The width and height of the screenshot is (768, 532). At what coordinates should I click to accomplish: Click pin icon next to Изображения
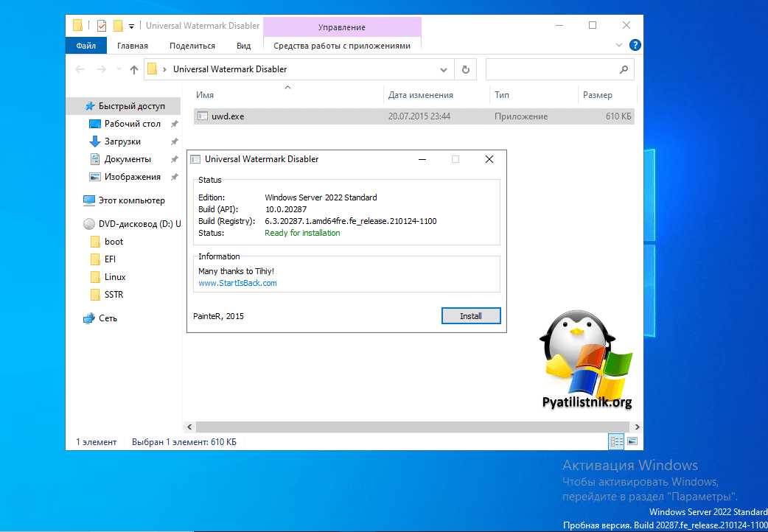point(174,178)
